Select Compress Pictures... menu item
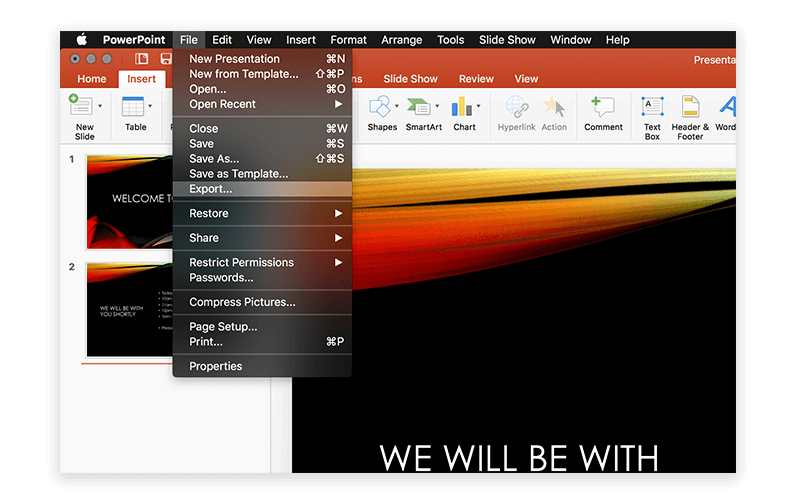The width and height of the screenshot is (796, 504). coord(242,302)
